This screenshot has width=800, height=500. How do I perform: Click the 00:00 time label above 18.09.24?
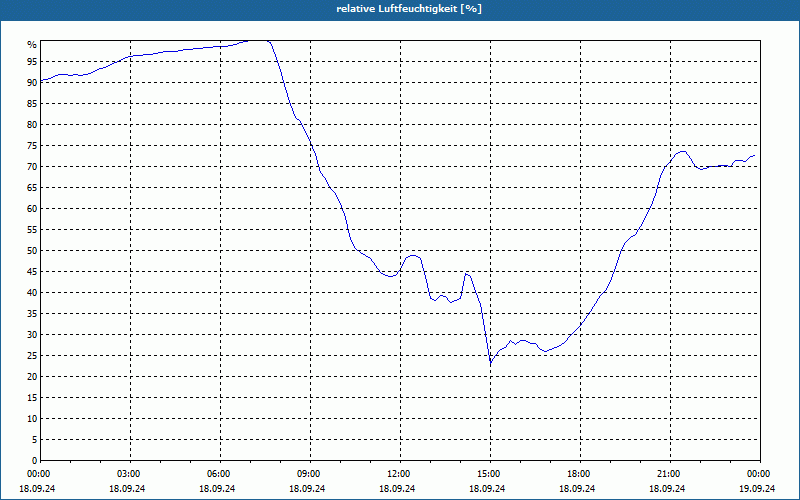pyautogui.click(x=37, y=474)
